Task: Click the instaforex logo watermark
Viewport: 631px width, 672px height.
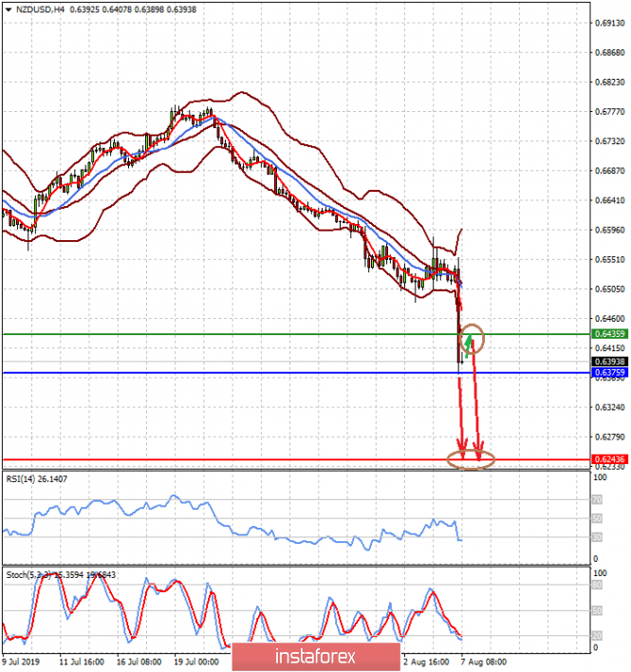Action: [315, 656]
